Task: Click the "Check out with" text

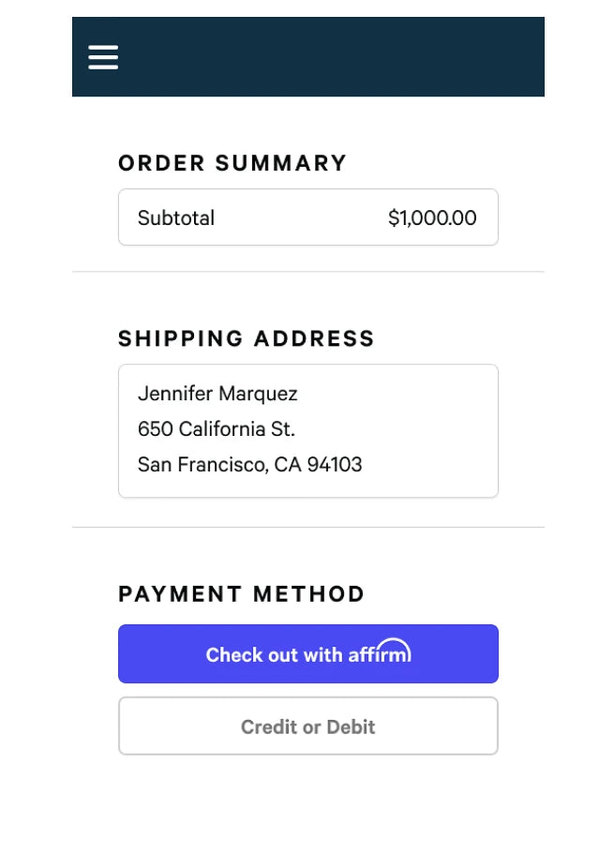Action: [x=275, y=655]
